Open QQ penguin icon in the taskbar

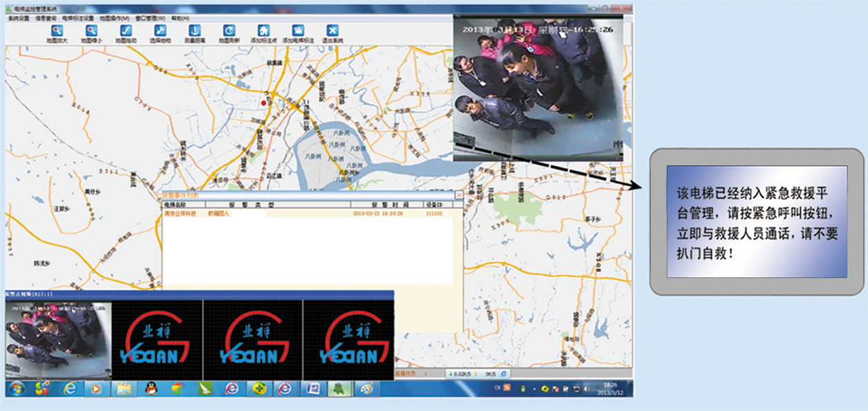point(151,389)
